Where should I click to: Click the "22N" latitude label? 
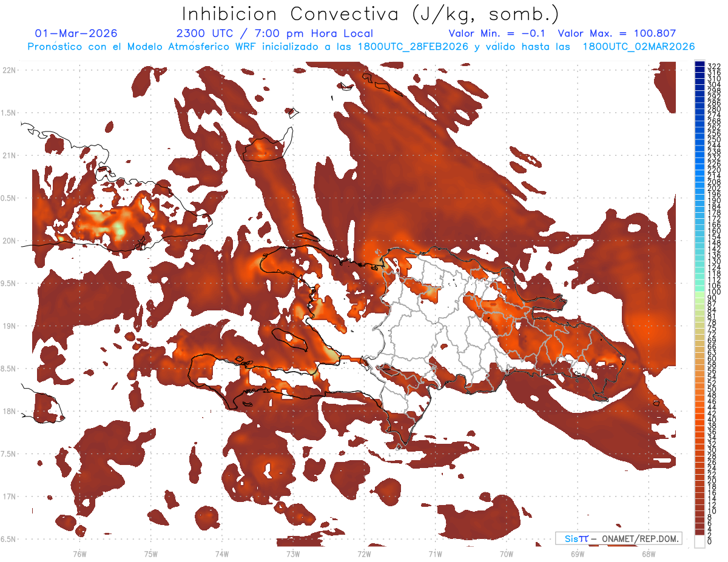click(9, 70)
